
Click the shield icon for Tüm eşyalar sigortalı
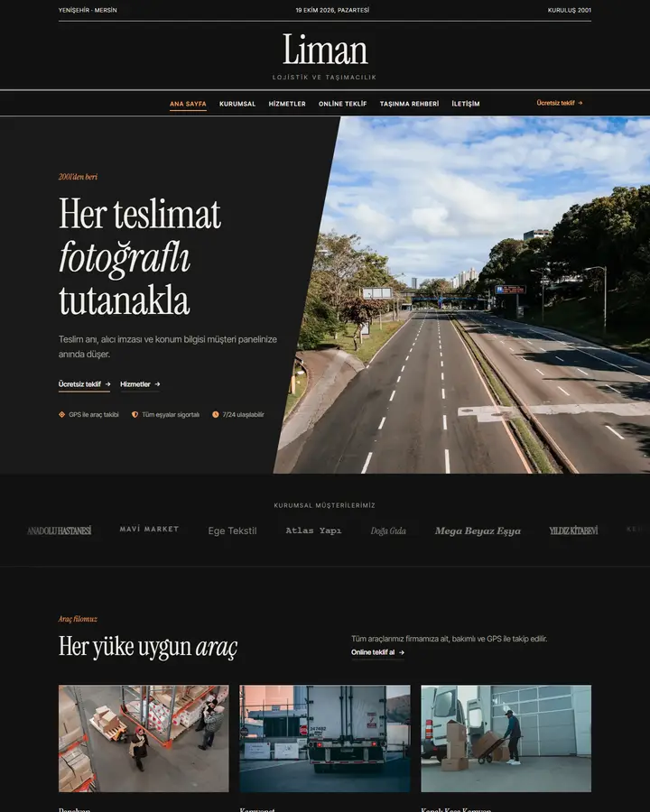[x=135, y=414]
